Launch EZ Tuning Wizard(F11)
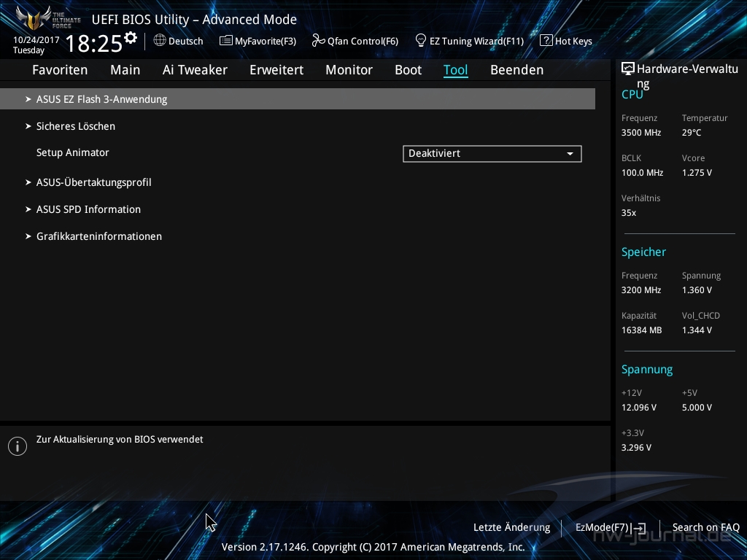The height and width of the screenshot is (560, 747). click(469, 41)
